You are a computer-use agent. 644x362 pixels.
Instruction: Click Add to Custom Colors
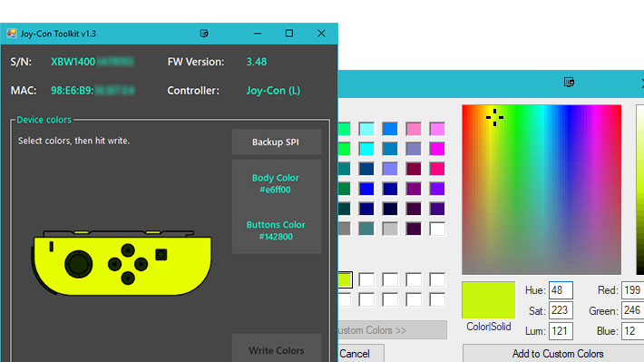(557, 353)
